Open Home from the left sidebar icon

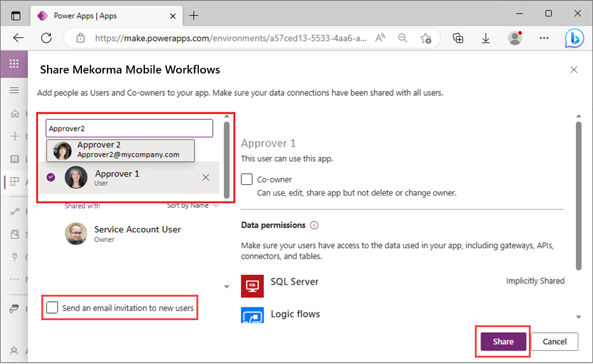[15, 114]
